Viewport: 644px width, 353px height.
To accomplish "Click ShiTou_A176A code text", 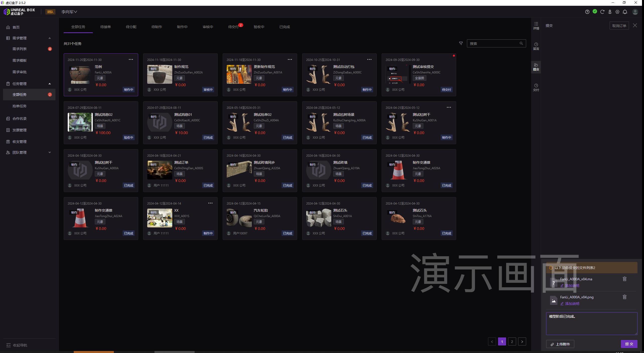I will (422, 216).
